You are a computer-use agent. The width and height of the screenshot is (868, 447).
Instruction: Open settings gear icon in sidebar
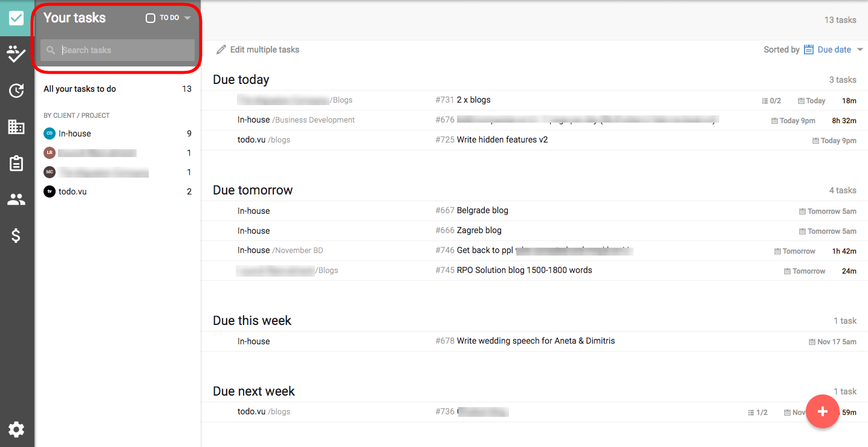click(x=16, y=429)
